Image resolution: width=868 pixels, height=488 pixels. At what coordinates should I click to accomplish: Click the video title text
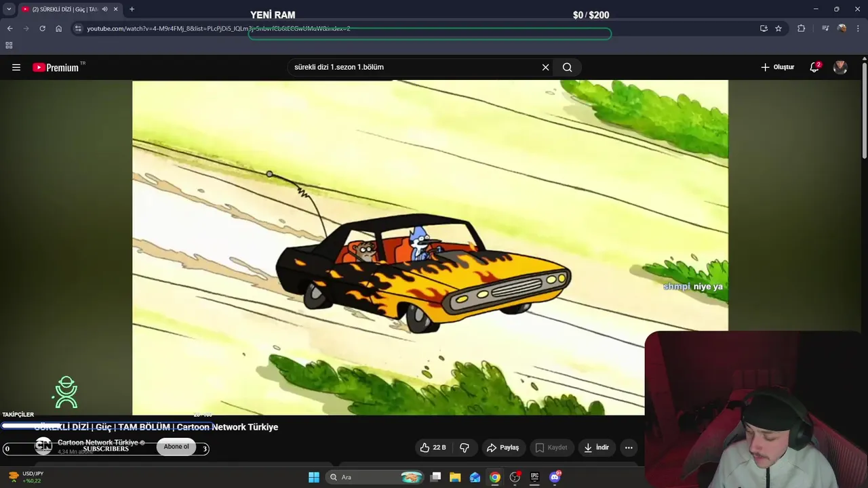pos(156,427)
